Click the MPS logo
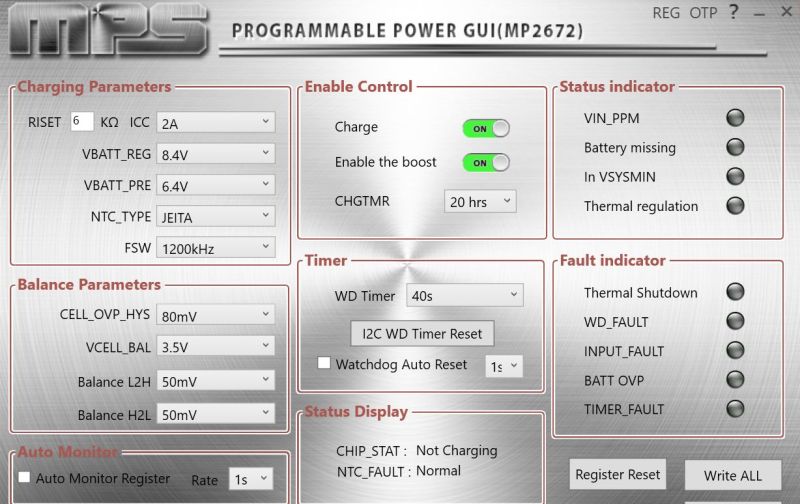800x504 pixels. click(108, 30)
